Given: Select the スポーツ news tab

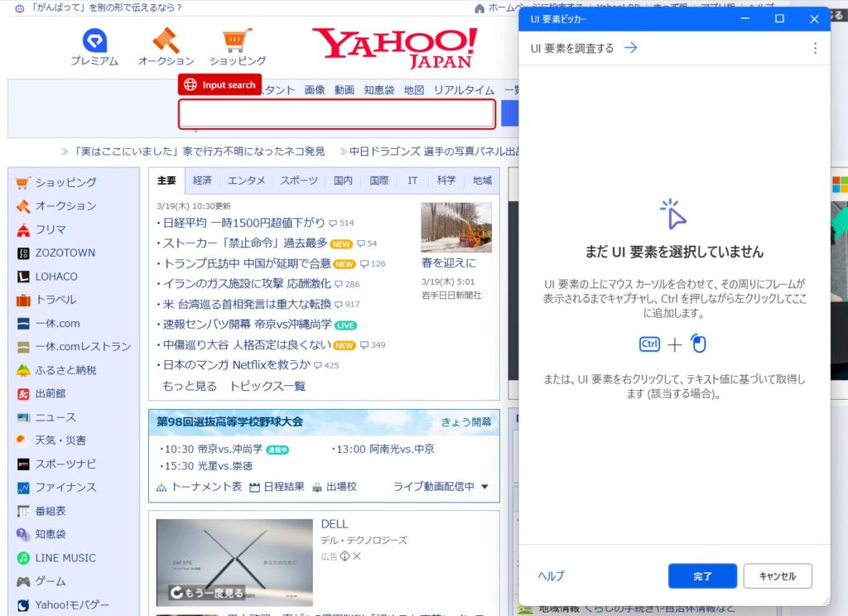Looking at the screenshot, I should pyautogui.click(x=298, y=180).
